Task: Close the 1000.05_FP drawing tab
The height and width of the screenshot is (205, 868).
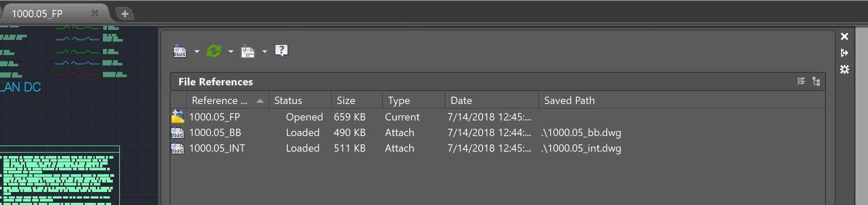Action: 95,13
